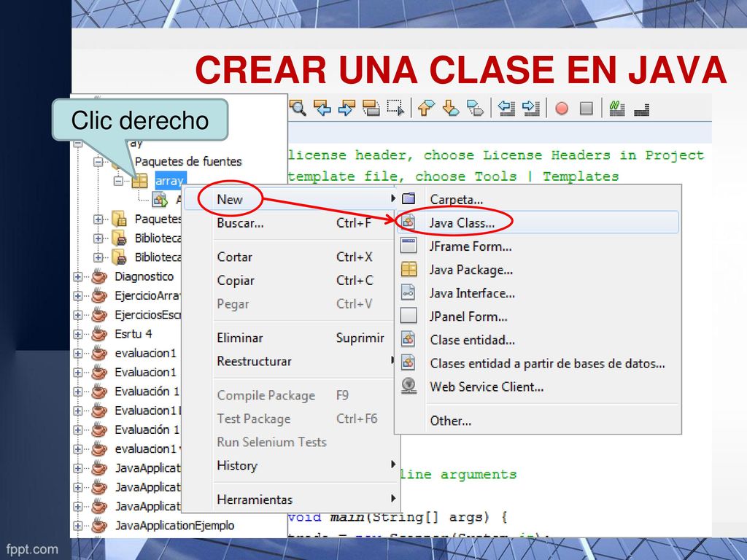Click Test Package menu entry
Viewport: 747px width, 560px height.
coord(292,419)
